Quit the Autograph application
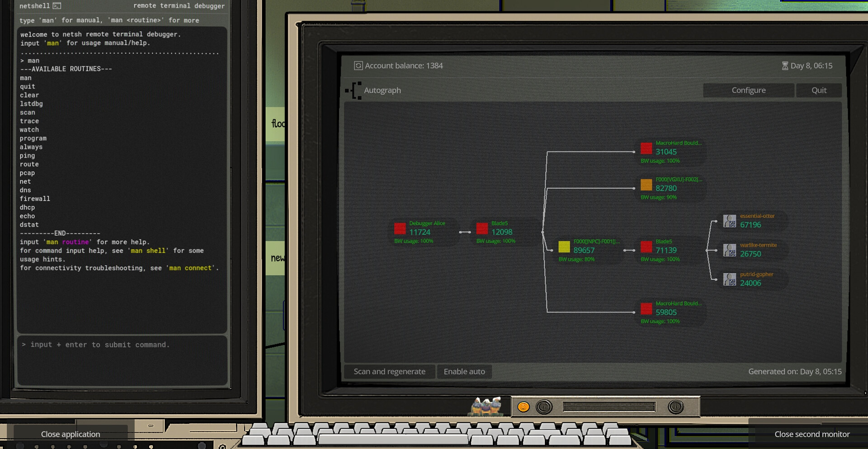 click(818, 90)
